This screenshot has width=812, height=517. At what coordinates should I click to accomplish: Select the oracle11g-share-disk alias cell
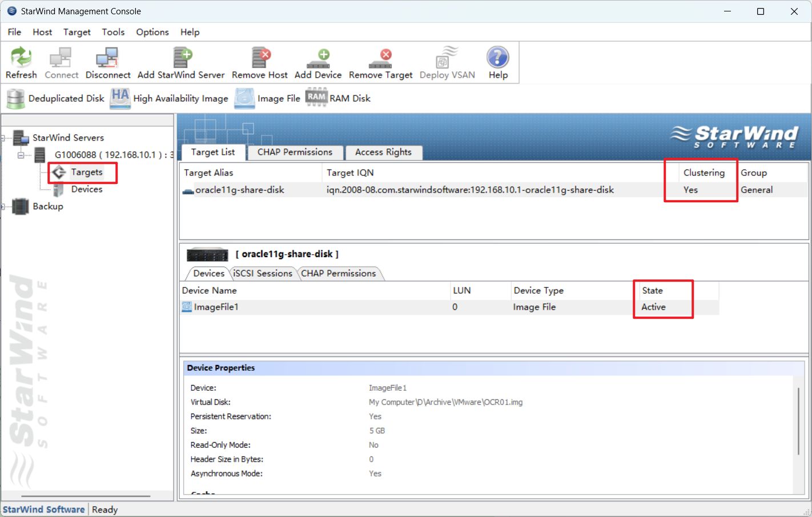tap(239, 190)
